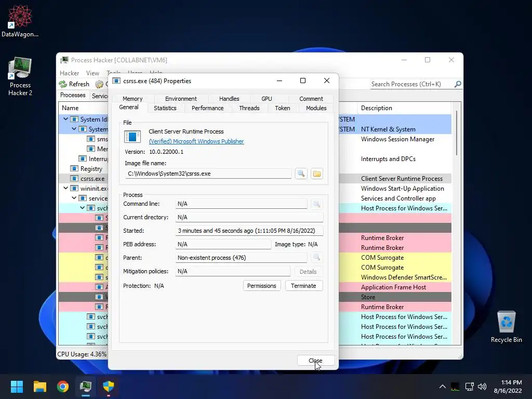Switch to the Token tab
The width and height of the screenshot is (532, 399).
[282, 108]
